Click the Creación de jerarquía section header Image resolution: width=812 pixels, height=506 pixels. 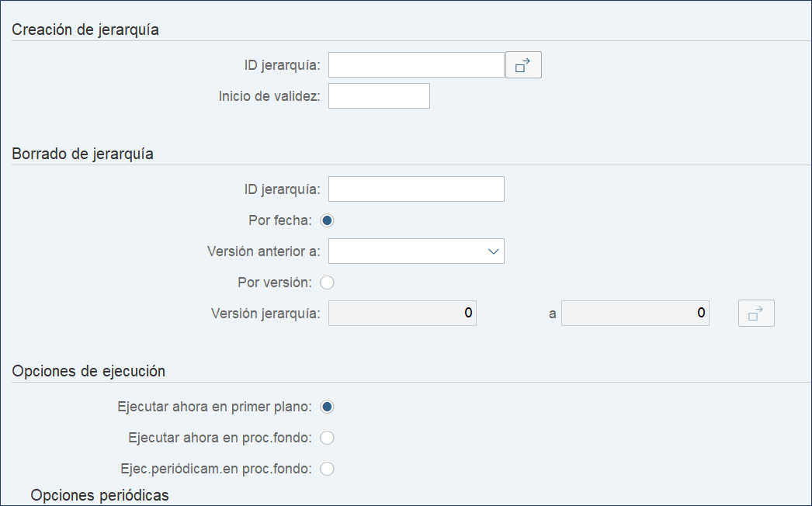click(85, 30)
